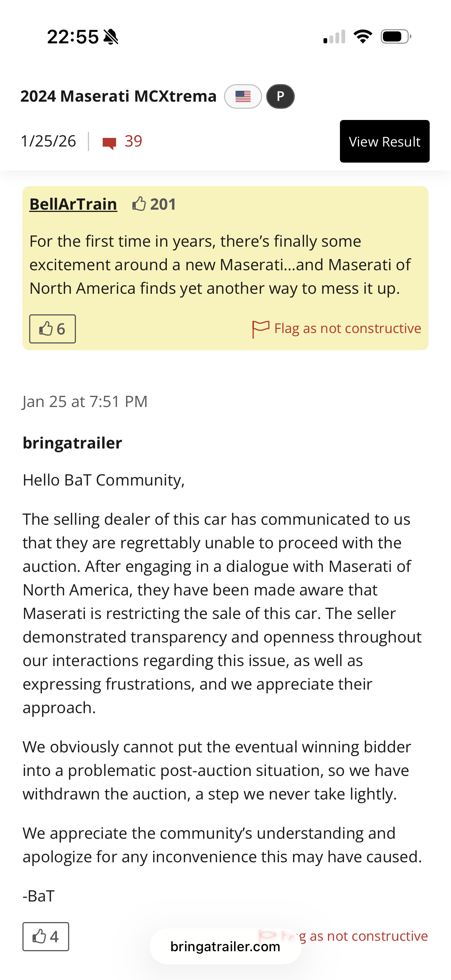Like the bringatrailer comment with 4 likes
451x980 pixels.
click(x=46, y=936)
